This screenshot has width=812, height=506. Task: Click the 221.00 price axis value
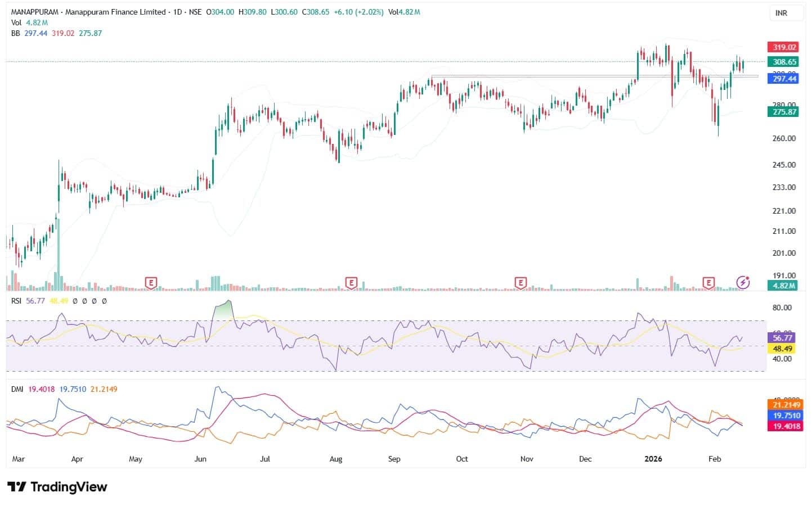[784, 211]
